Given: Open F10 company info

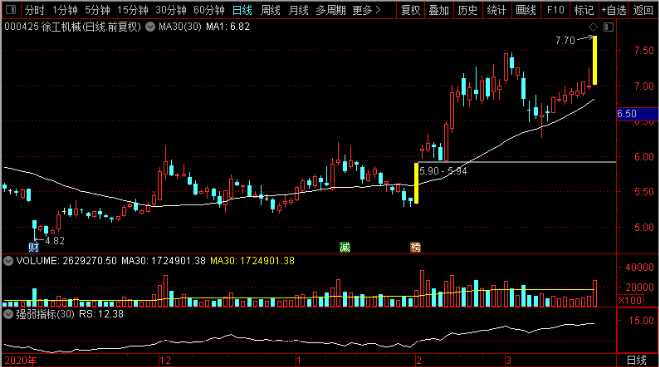Looking at the screenshot, I should coord(556,10).
